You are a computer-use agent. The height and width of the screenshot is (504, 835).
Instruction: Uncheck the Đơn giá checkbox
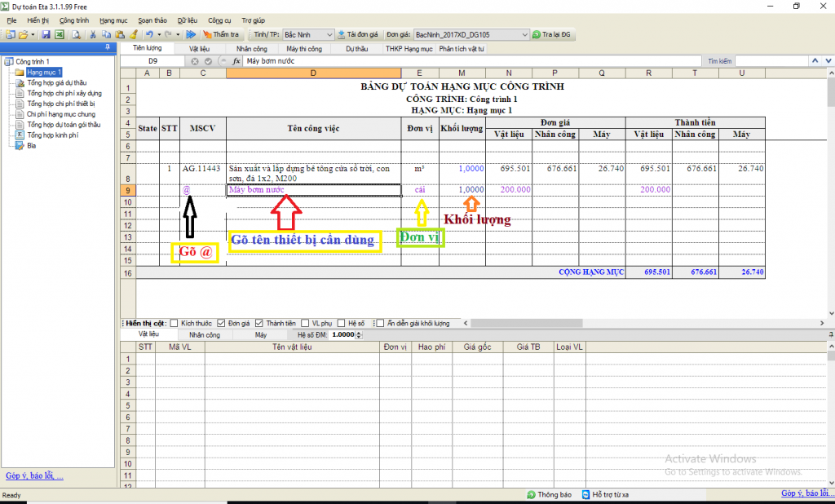pos(221,323)
